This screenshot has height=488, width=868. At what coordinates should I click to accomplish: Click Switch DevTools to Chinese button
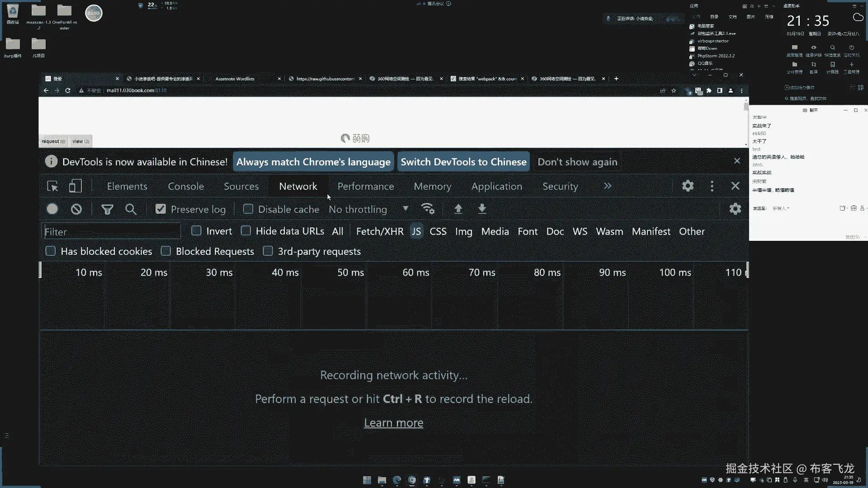coord(463,162)
